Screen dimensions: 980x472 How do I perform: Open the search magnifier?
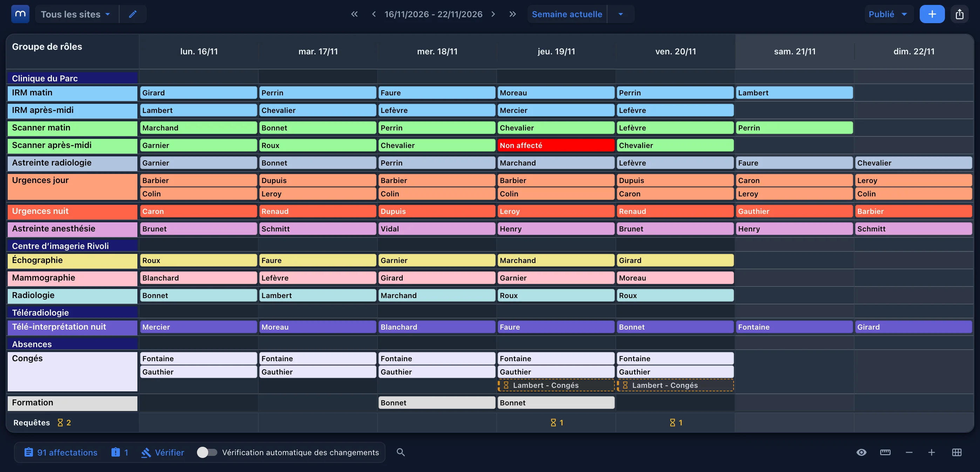pos(401,452)
